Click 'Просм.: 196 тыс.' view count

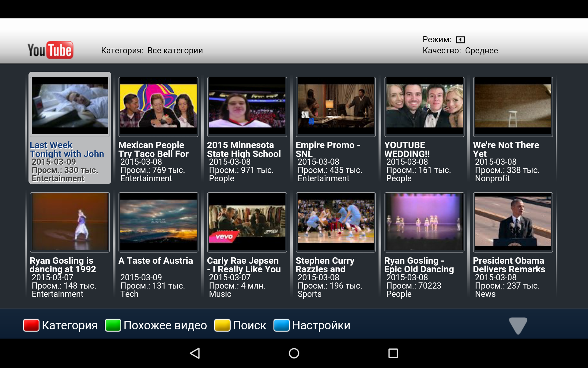point(330,286)
